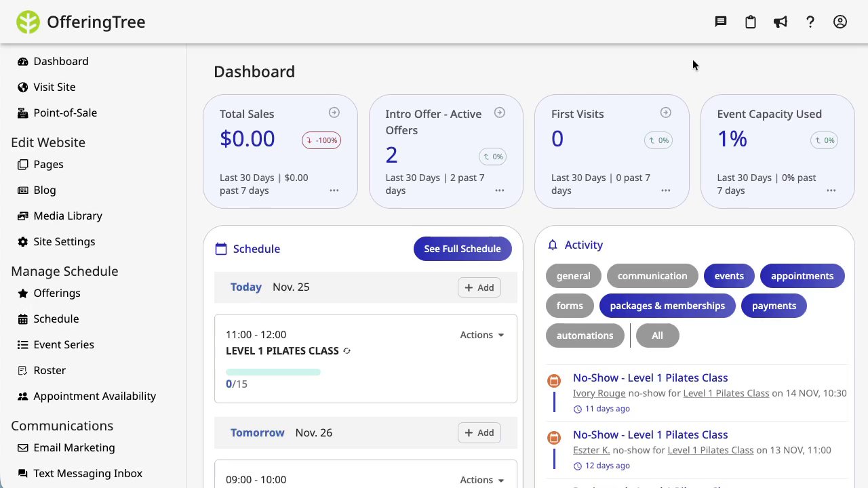Open Email Marketing in sidebar
This screenshot has width=868, height=488.
point(74,447)
